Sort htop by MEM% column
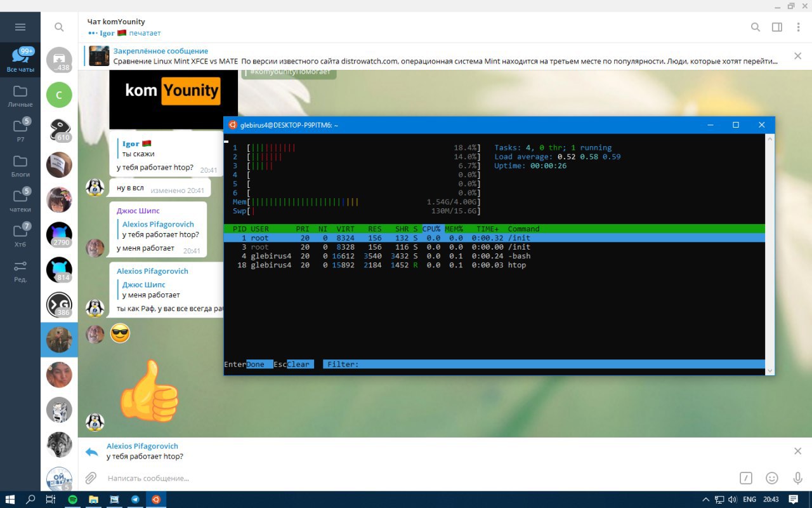The height and width of the screenshot is (508, 812). [454, 229]
